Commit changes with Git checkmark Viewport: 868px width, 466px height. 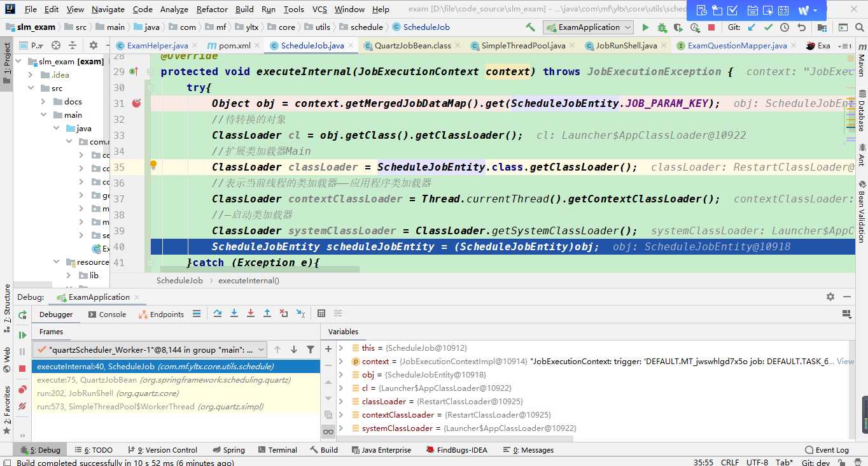click(769, 27)
